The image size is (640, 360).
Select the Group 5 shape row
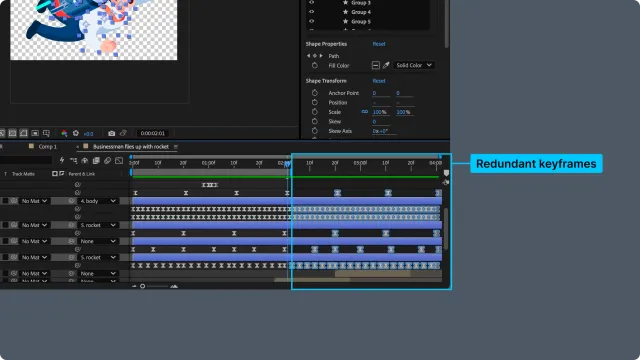368,21
